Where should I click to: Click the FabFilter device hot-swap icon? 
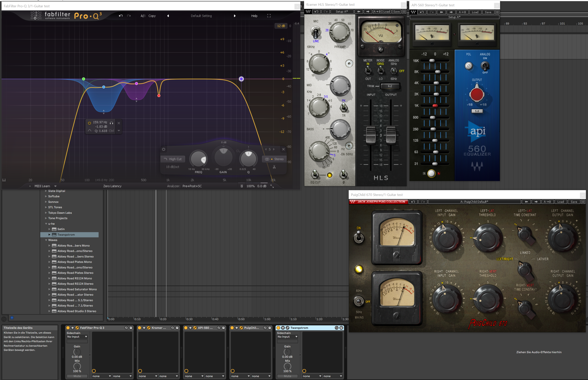(x=126, y=328)
